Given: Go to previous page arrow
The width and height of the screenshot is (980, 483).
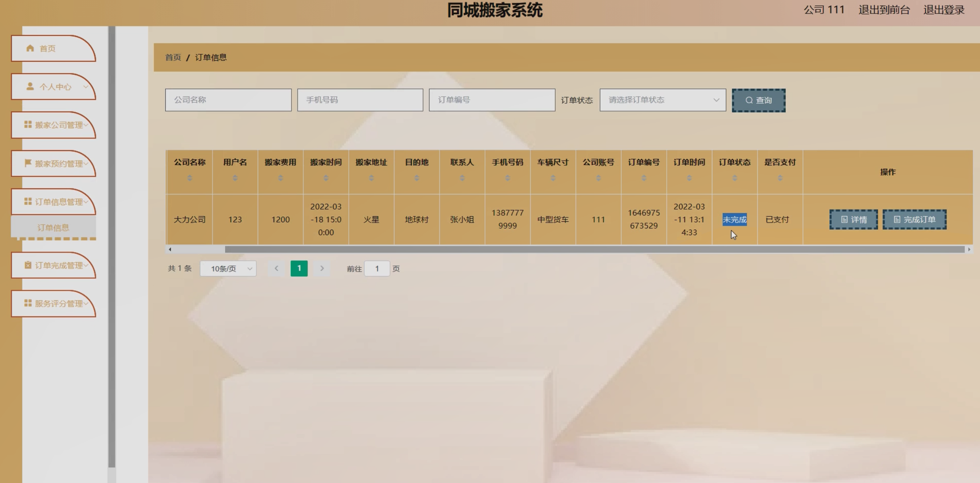Looking at the screenshot, I should [x=276, y=269].
